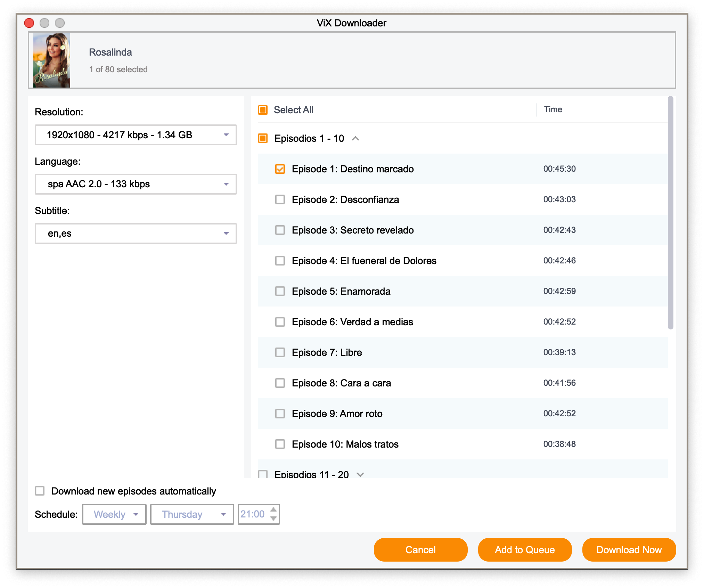Select checkbox for Episode 7: Libre
Image resolution: width=704 pixels, height=588 pixels.
click(280, 352)
